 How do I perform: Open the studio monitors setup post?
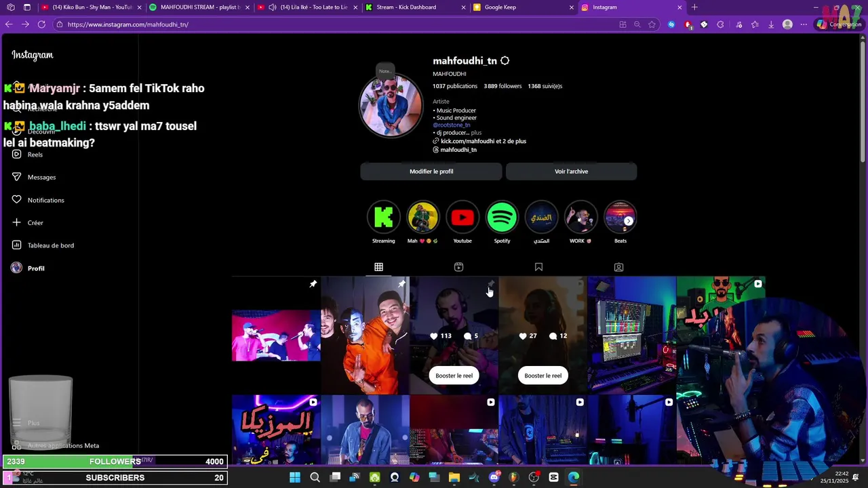coord(631,335)
